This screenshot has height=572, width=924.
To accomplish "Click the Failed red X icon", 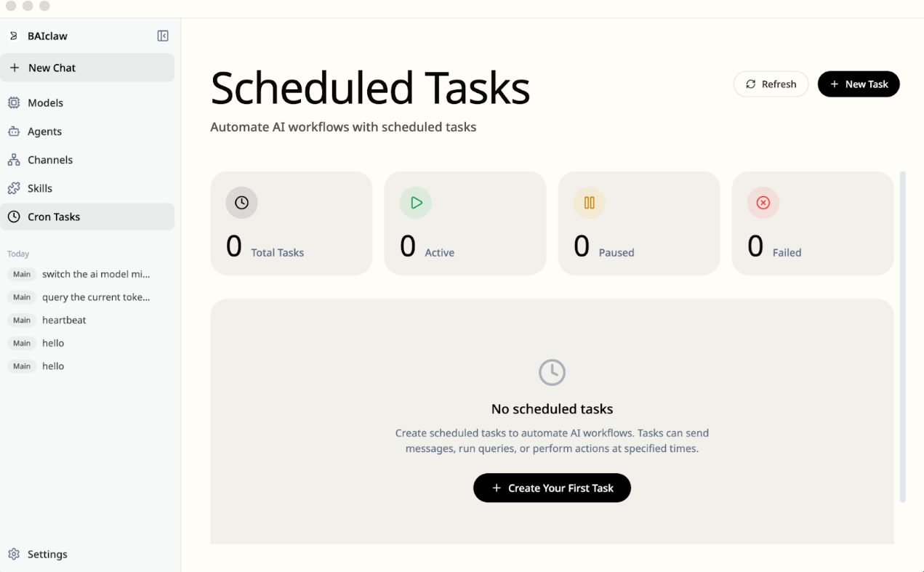I will 763,204.
